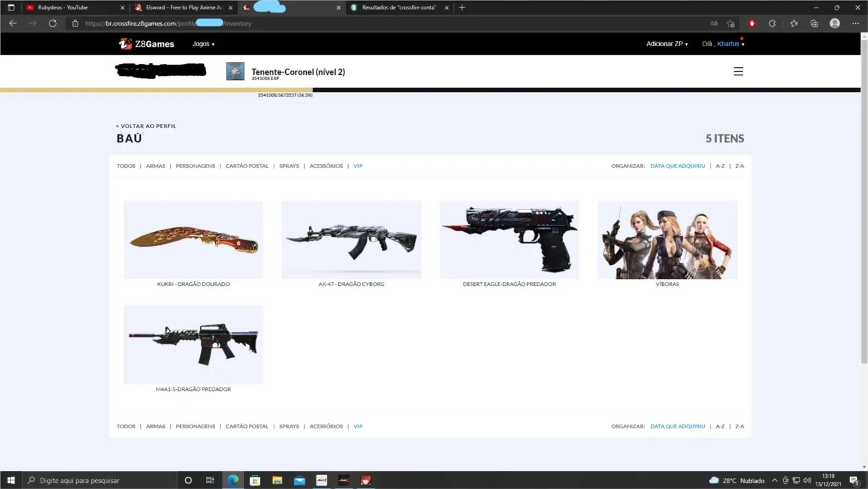Image resolution: width=868 pixels, height=489 pixels.
Task: Expand the Adicionar ZP dropdown
Action: click(667, 44)
